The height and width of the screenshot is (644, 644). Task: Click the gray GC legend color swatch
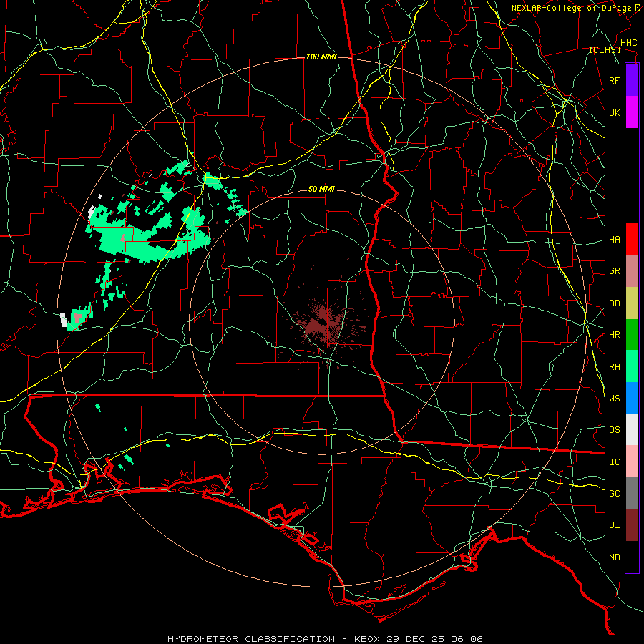click(x=632, y=493)
